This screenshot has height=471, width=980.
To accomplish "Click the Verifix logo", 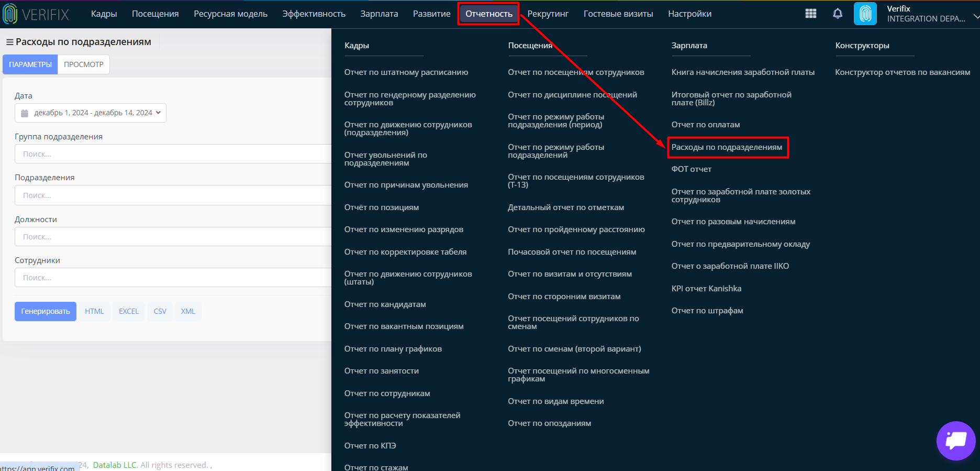I will [x=36, y=14].
